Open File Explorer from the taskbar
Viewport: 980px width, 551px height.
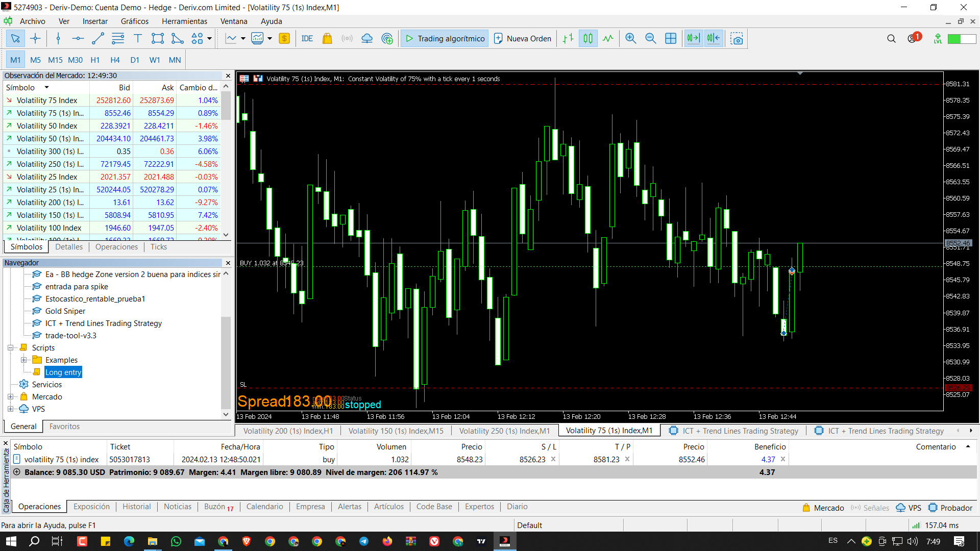click(153, 541)
